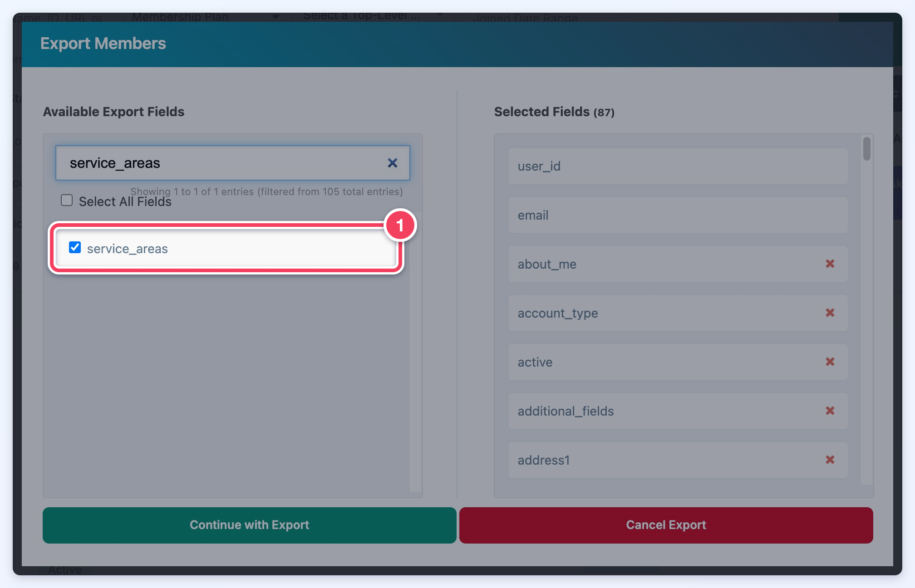Check the Select All Fields checkbox
Viewport: 915px width, 588px height.
pos(67,200)
